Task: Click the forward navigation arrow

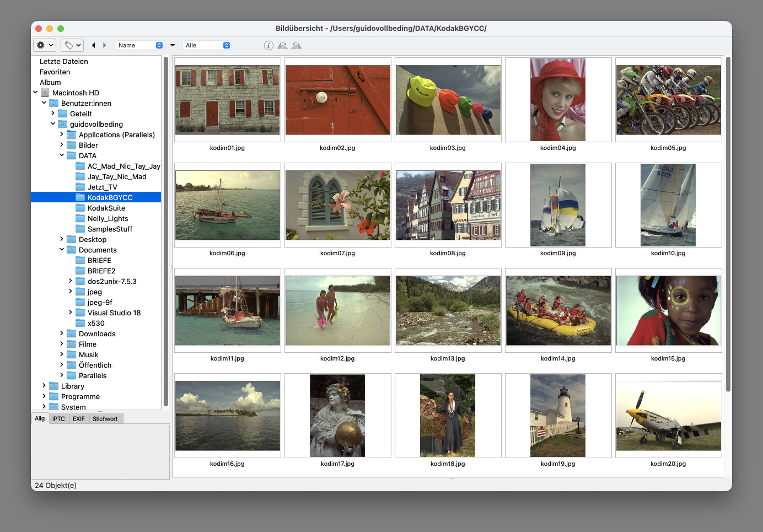Action: tap(105, 45)
